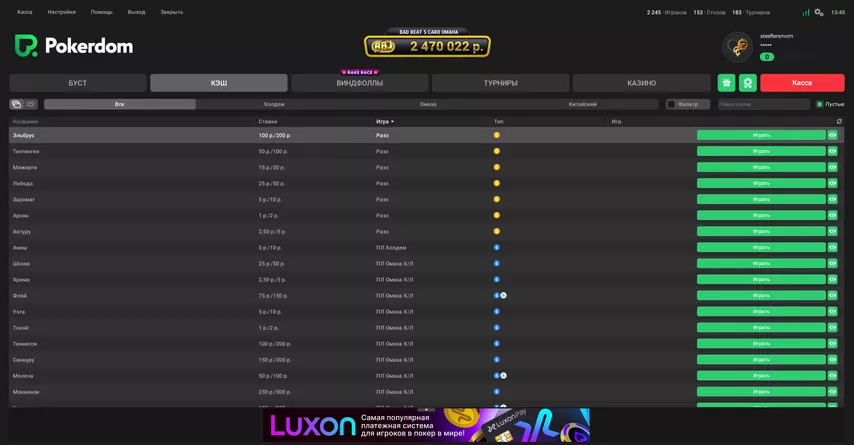The width and height of the screenshot is (854, 445).
Task: Click the player avatar picture
Action: 738,47
